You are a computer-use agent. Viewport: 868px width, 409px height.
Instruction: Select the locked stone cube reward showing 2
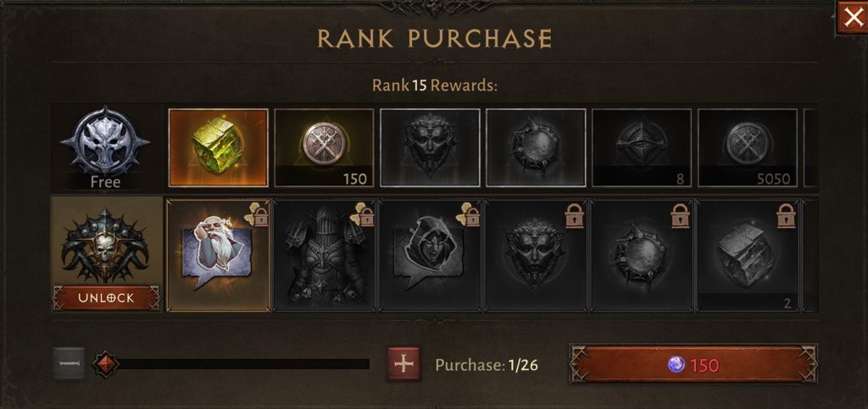(748, 256)
